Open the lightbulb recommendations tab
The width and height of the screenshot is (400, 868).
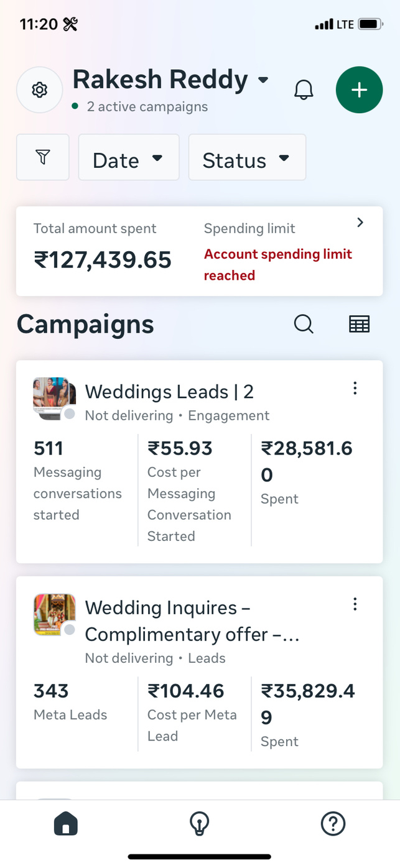pyautogui.click(x=199, y=824)
